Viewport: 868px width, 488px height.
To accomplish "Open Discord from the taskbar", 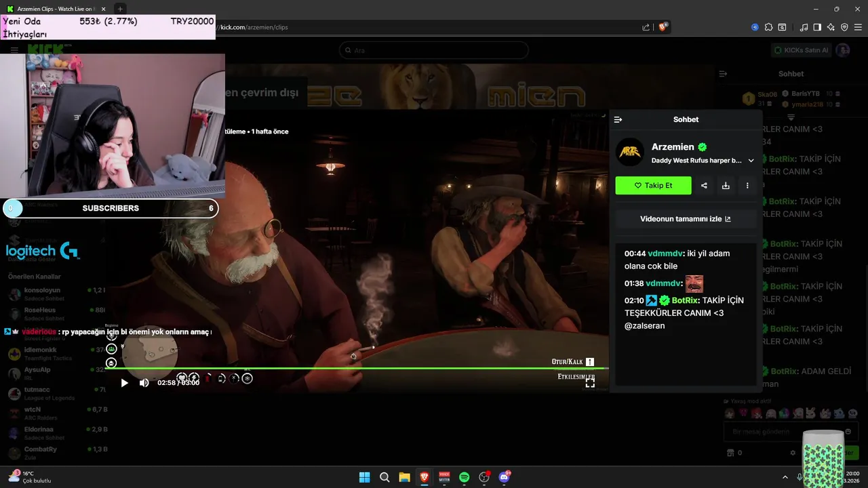I will pos(504,477).
